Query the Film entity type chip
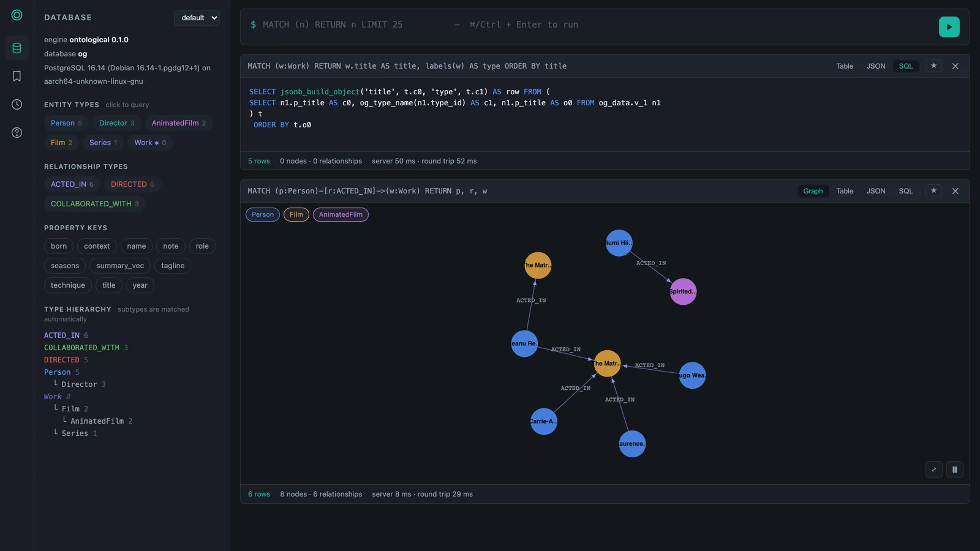 (x=61, y=143)
